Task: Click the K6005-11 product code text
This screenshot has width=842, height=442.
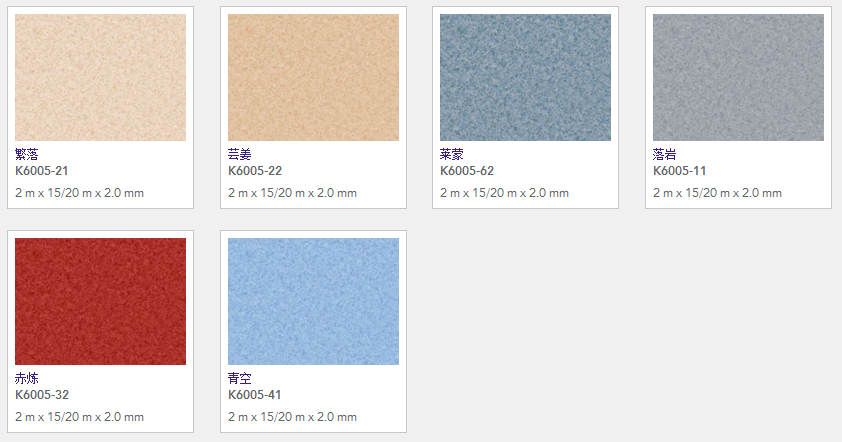Action: point(680,171)
